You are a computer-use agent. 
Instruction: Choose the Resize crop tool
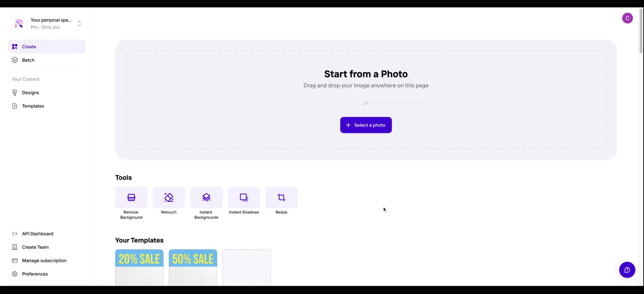[x=281, y=198]
